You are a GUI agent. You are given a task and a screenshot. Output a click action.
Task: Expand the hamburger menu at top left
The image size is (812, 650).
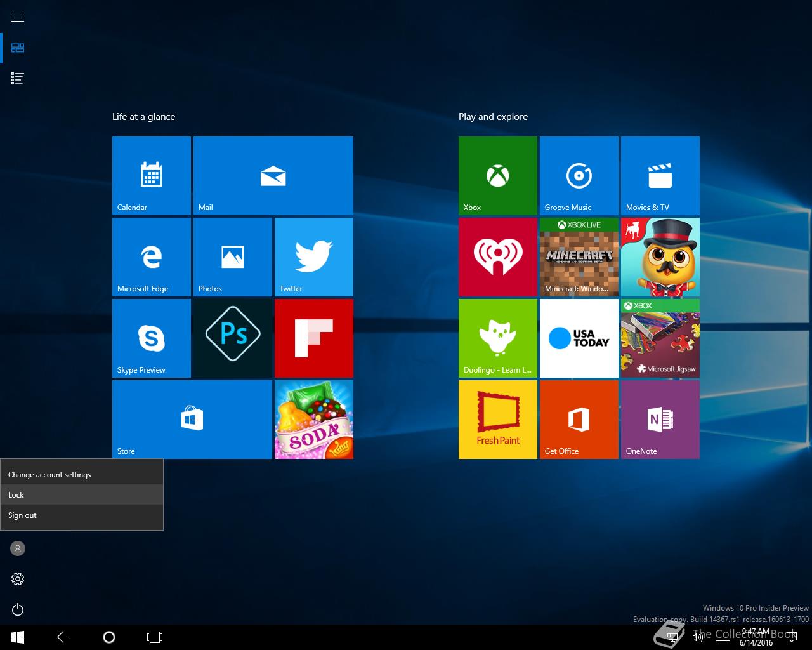(x=18, y=18)
